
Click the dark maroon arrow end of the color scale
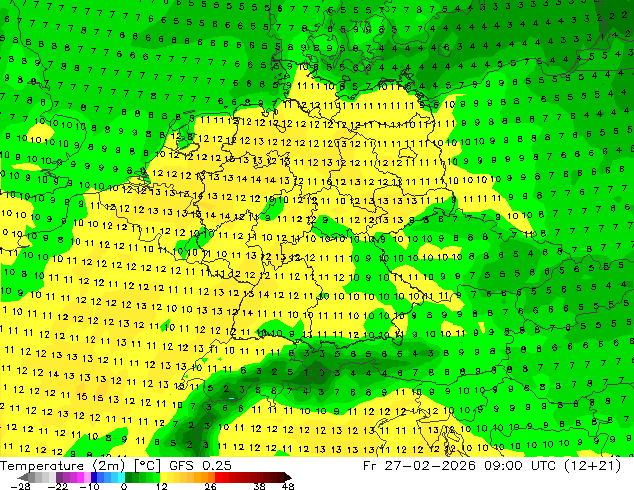[288, 477]
